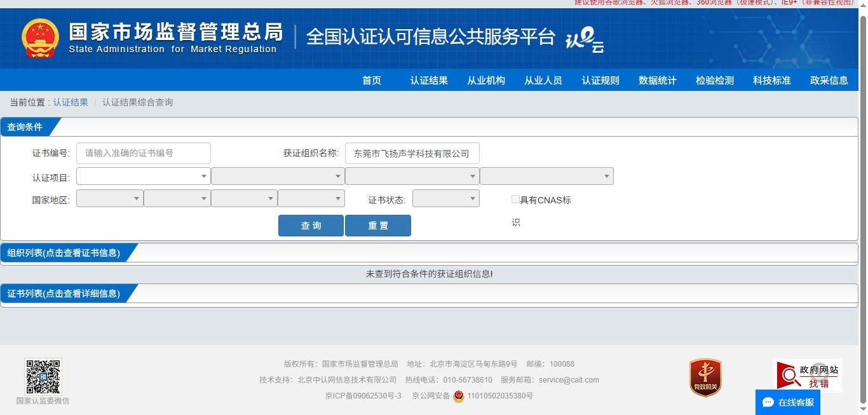Screen dimensions: 868x415
Task: Click the police badge icon beside 京公网安备
Action: 458,397
